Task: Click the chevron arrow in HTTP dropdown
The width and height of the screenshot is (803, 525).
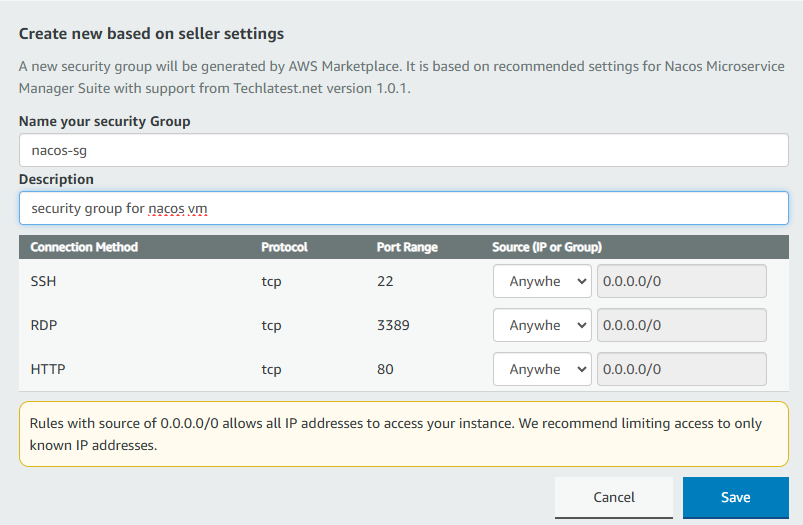Action: 581,369
